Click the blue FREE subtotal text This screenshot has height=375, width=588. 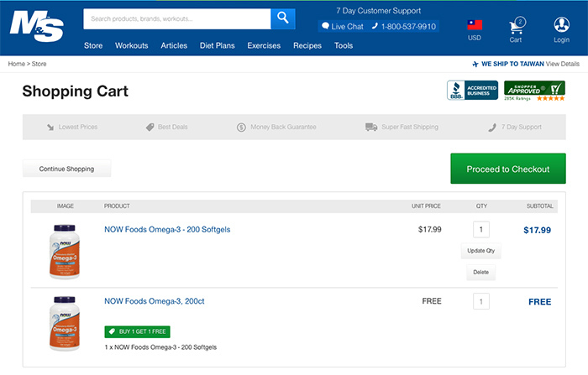(x=539, y=302)
